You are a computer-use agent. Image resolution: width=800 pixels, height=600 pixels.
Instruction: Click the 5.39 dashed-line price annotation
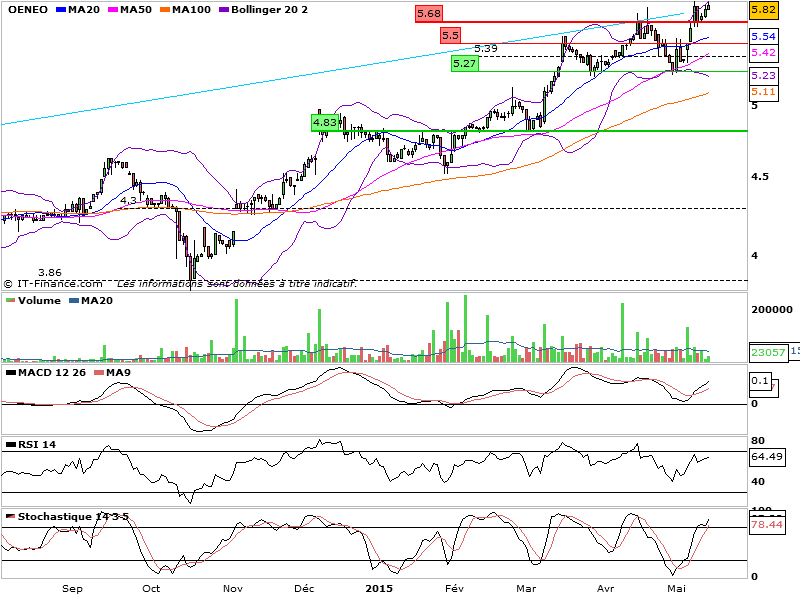coord(486,49)
